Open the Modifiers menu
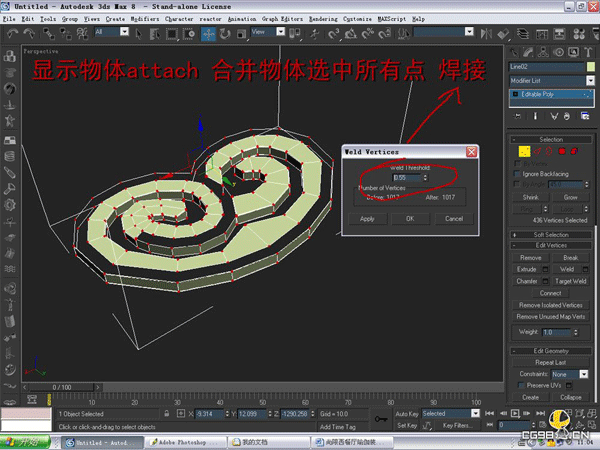The width and height of the screenshot is (600, 450). pos(145,19)
